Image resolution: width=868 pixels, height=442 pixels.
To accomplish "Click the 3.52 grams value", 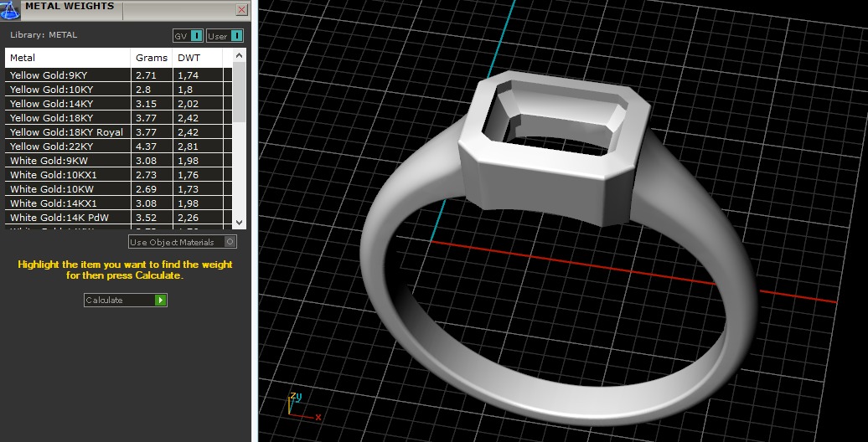I will coord(146,218).
